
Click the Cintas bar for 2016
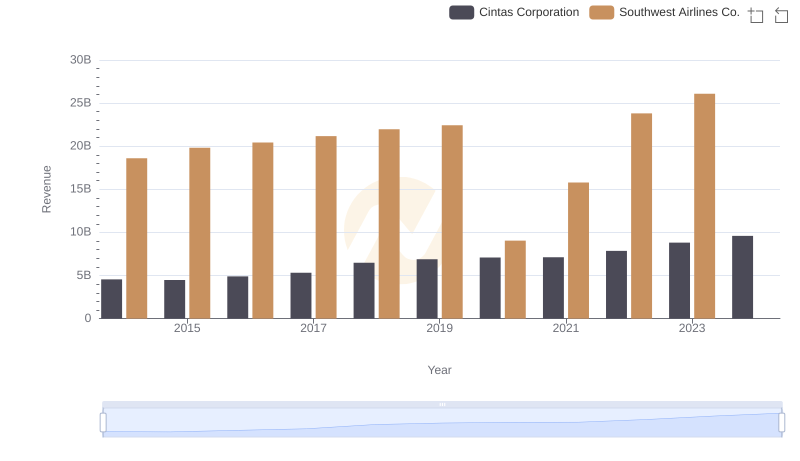pyautogui.click(x=238, y=297)
